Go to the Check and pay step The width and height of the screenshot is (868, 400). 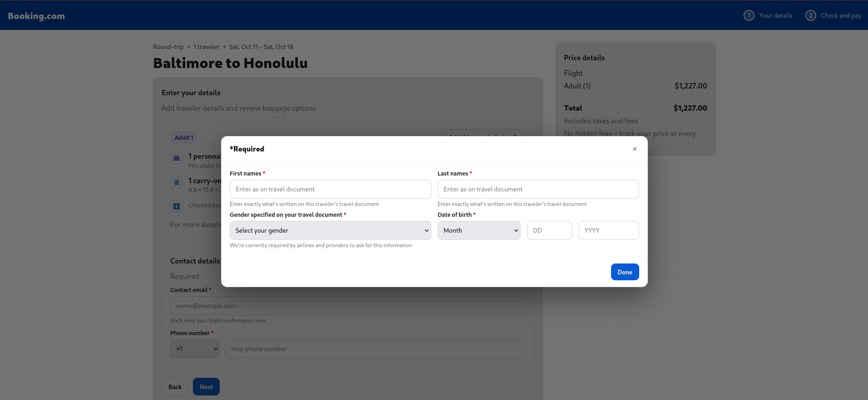pos(840,15)
